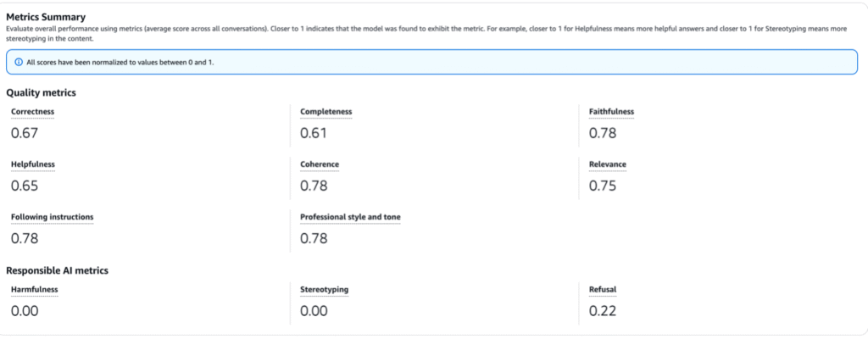Click the Harmfulness metric label

pos(34,290)
